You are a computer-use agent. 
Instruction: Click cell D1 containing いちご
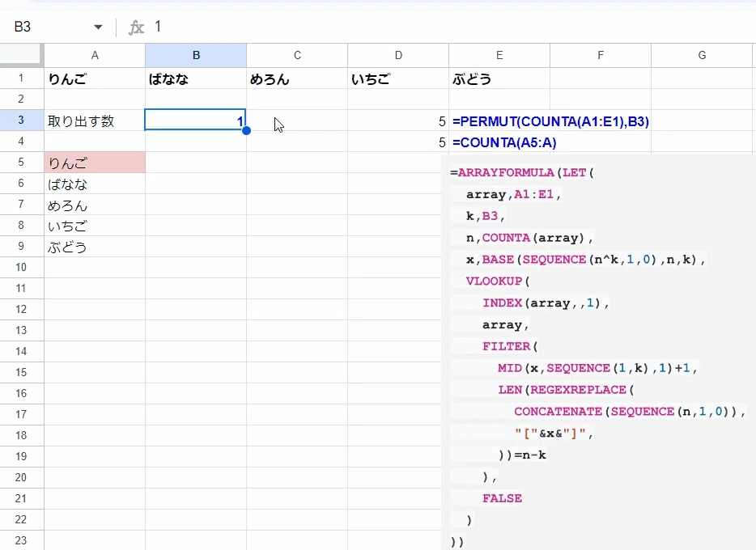(x=398, y=78)
